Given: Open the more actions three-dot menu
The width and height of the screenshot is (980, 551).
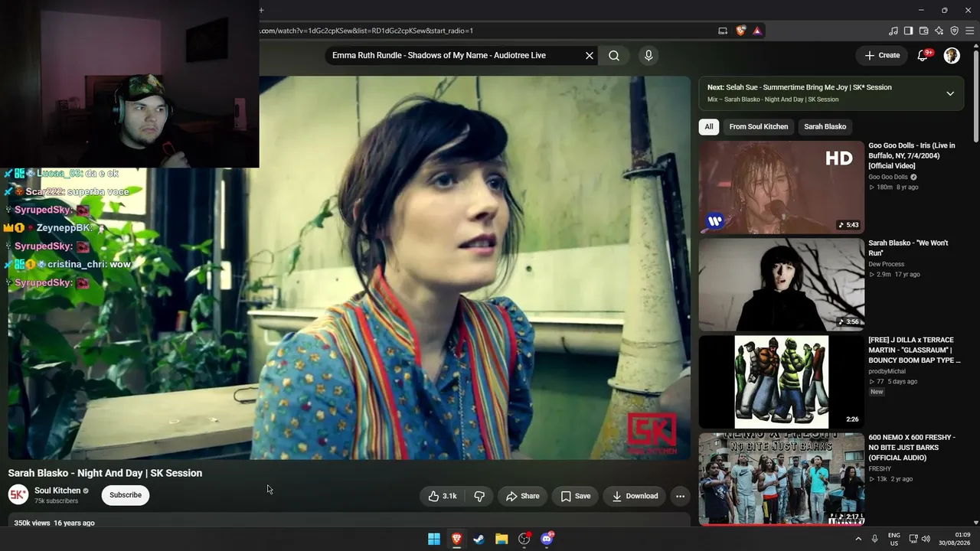Looking at the screenshot, I should [x=680, y=496].
